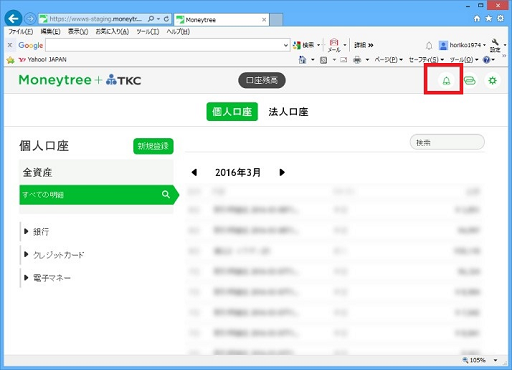Click Google toolbar search button

coord(304,45)
